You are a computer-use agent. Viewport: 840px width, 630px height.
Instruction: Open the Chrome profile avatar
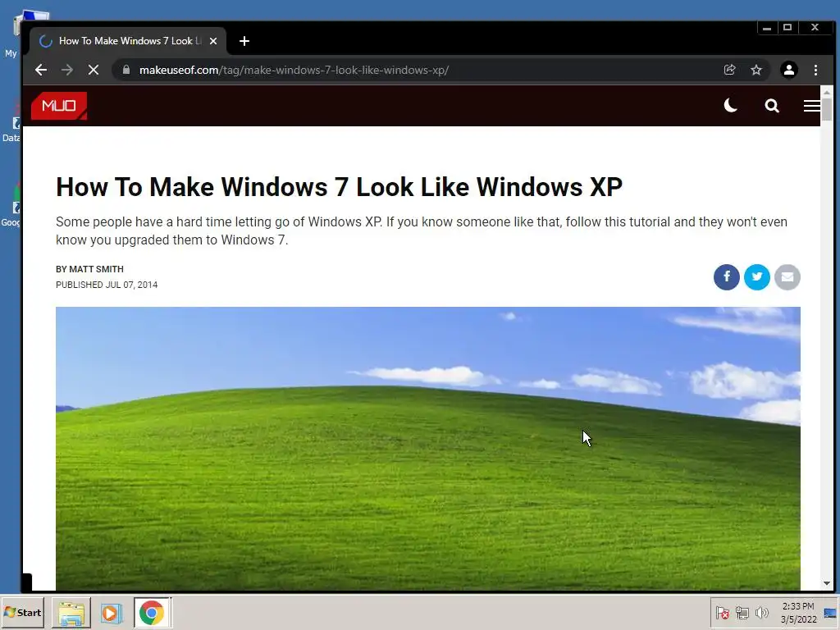pos(788,70)
